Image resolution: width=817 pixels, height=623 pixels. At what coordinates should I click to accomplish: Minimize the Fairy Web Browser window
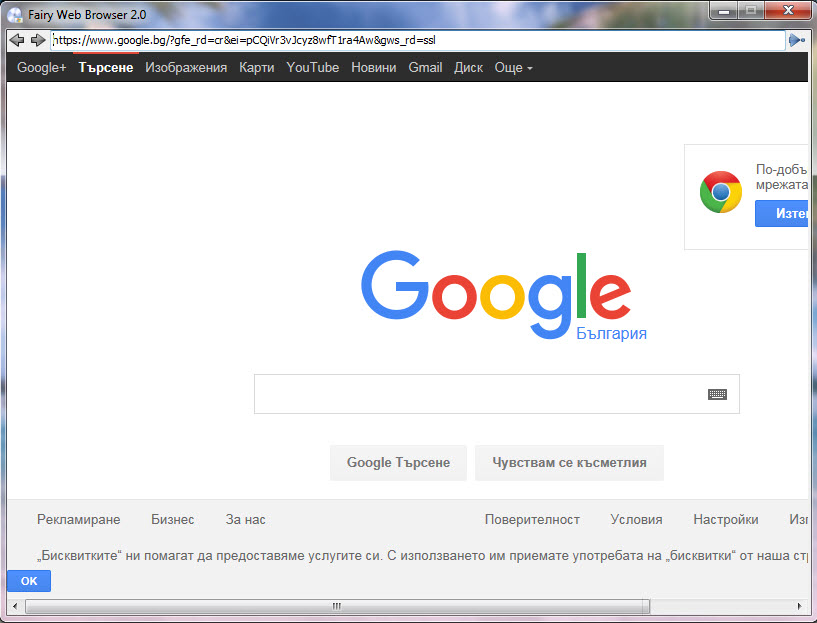coord(724,11)
